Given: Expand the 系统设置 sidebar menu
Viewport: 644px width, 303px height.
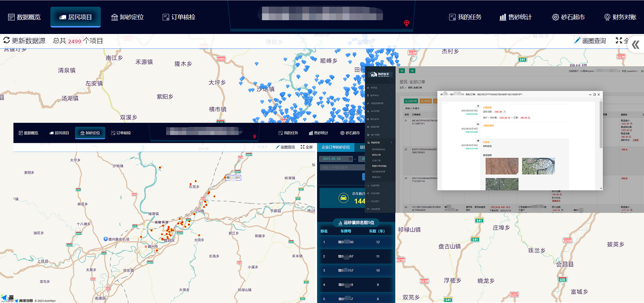Looking at the screenshot, I should click(380, 193).
